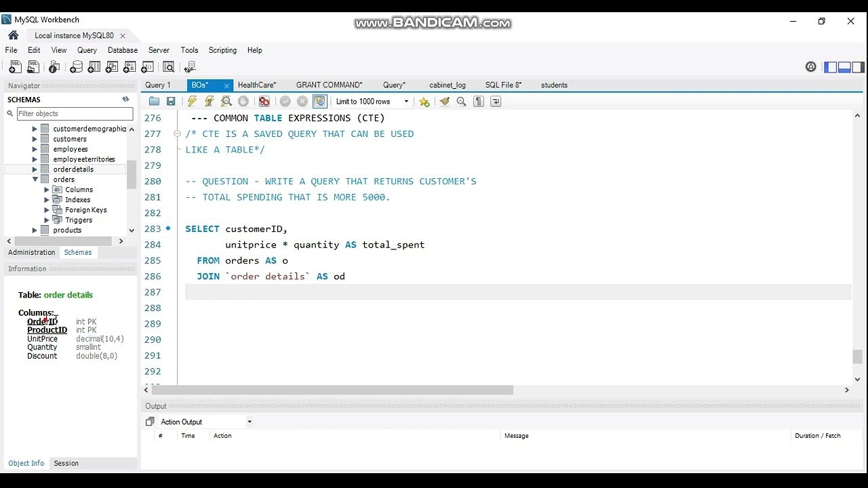Expand the products table node

35,230
